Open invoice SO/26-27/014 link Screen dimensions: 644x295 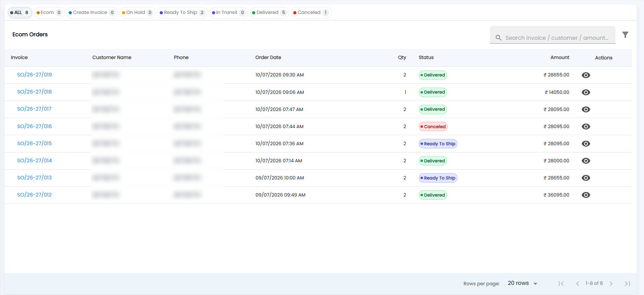coord(35,161)
